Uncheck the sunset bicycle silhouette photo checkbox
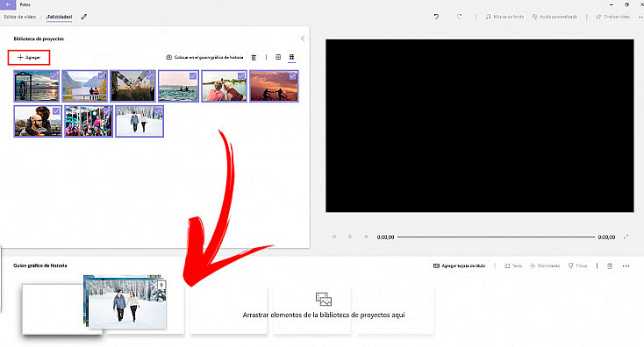The height and width of the screenshot is (347, 644). point(293,76)
